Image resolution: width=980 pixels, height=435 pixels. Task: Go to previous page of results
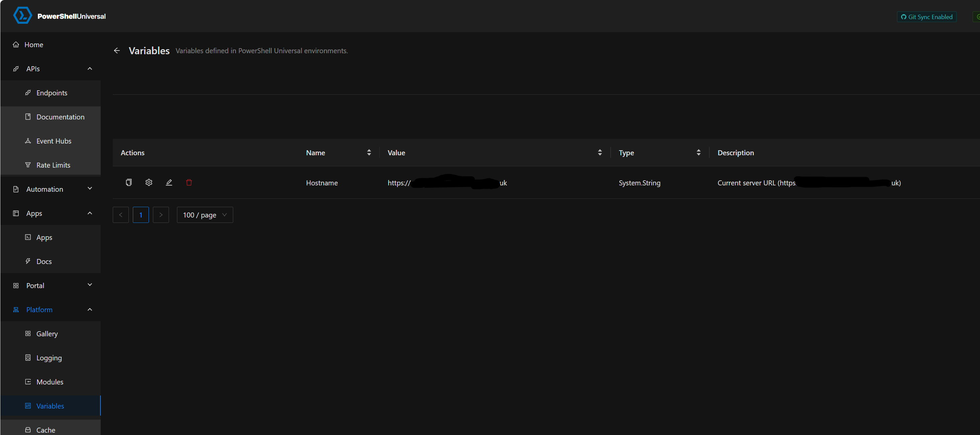tap(120, 215)
